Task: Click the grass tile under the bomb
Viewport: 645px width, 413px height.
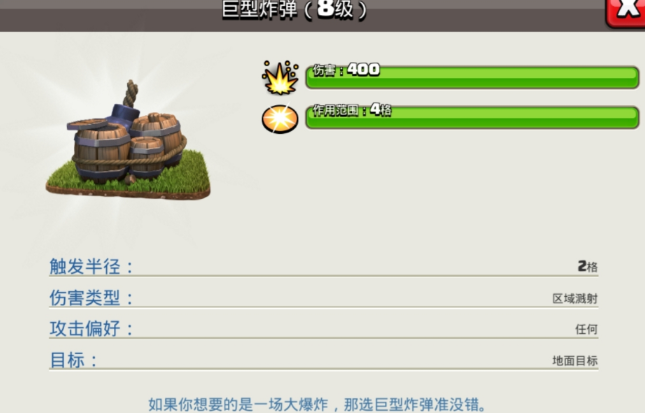Action: [x=128, y=179]
